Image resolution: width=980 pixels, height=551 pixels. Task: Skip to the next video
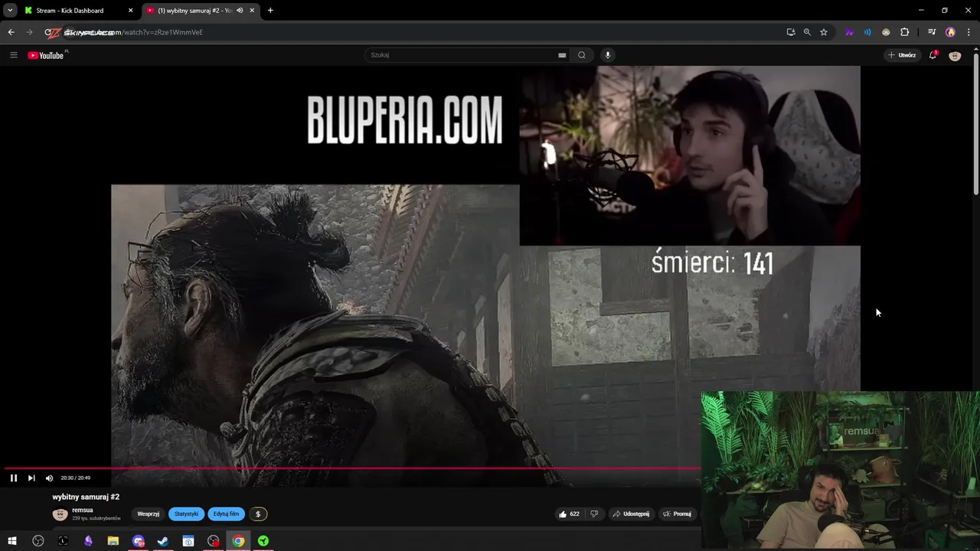[31, 478]
